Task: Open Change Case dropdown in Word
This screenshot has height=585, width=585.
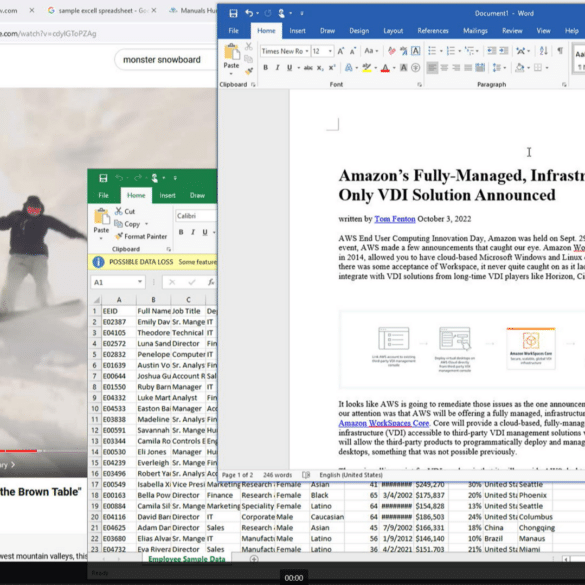Action: coord(371,51)
